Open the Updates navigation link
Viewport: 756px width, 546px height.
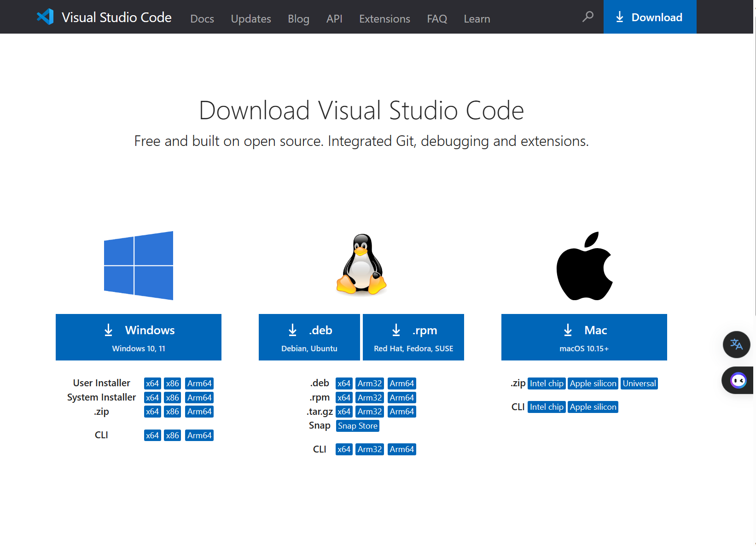tap(251, 19)
